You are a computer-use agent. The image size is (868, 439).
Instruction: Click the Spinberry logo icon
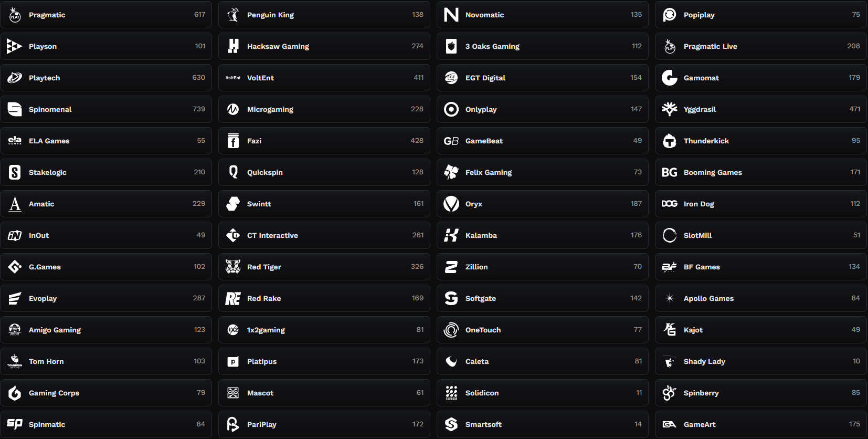click(x=670, y=393)
